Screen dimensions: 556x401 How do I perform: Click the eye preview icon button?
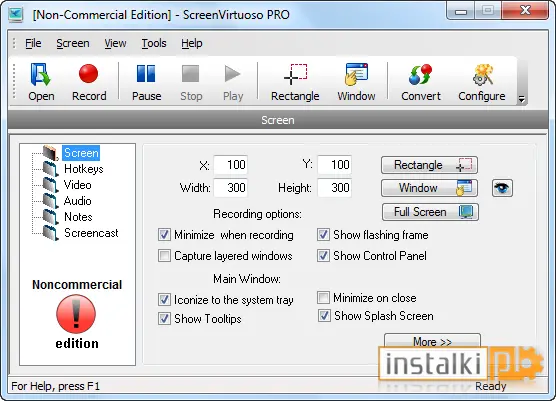click(x=502, y=188)
